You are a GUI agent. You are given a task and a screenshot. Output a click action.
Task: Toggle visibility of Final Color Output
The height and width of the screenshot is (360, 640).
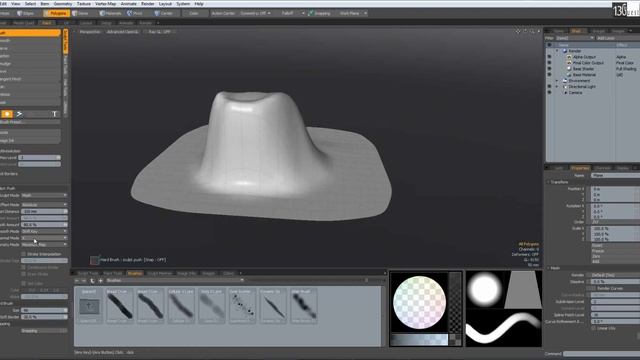click(x=549, y=63)
